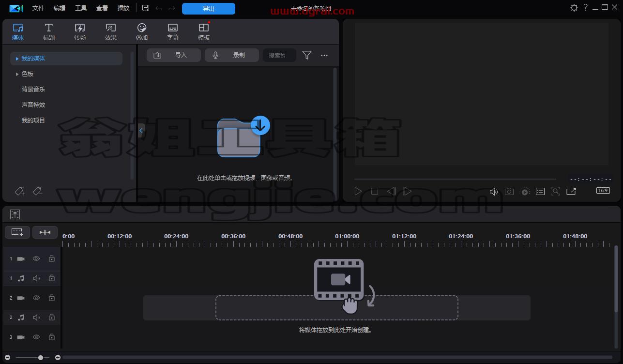
Task: Open preview quality settings icon
Action: coord(525,192)
